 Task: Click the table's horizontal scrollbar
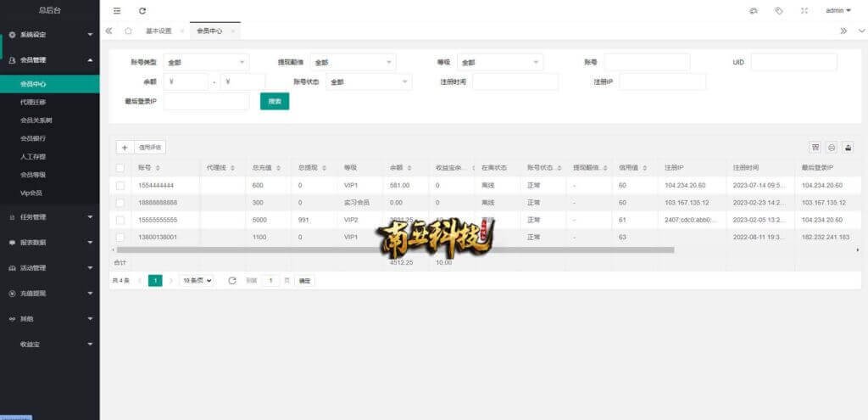394,249
